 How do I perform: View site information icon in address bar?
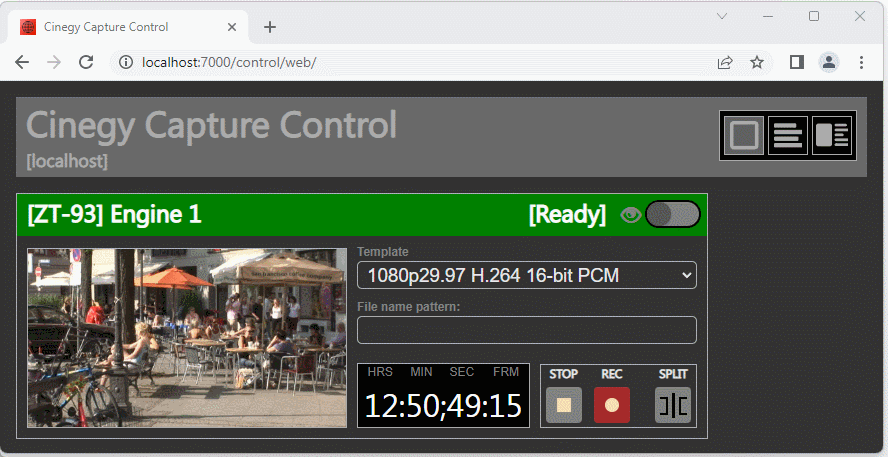click(126, 62)
